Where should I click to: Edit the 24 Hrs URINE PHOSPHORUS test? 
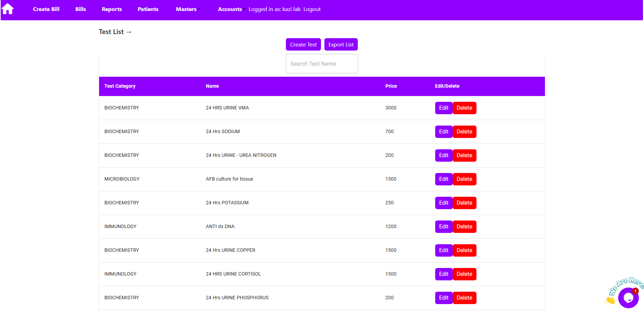click(x=443, y=298)
